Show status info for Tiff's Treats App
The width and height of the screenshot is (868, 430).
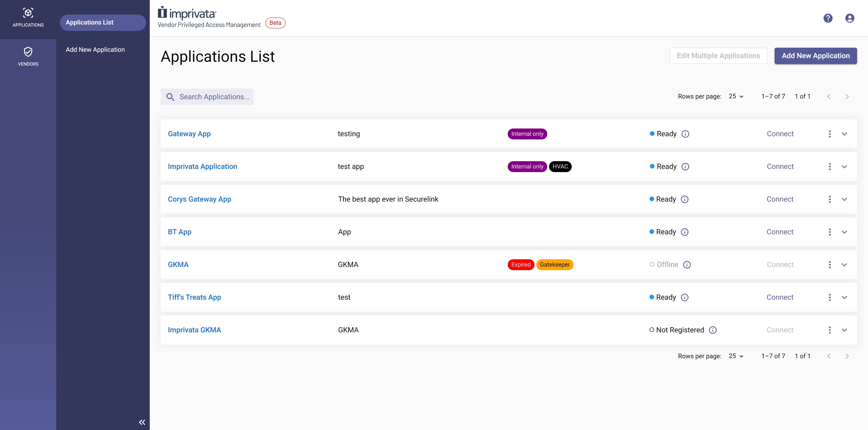tap(685, 297)
